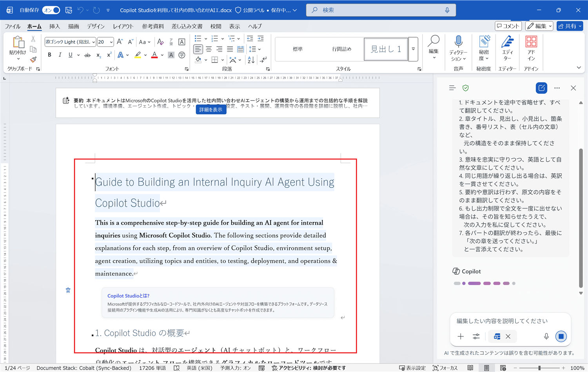Open the Editor proofing tool
Screen dimensions: 588x372
point(507,49)
